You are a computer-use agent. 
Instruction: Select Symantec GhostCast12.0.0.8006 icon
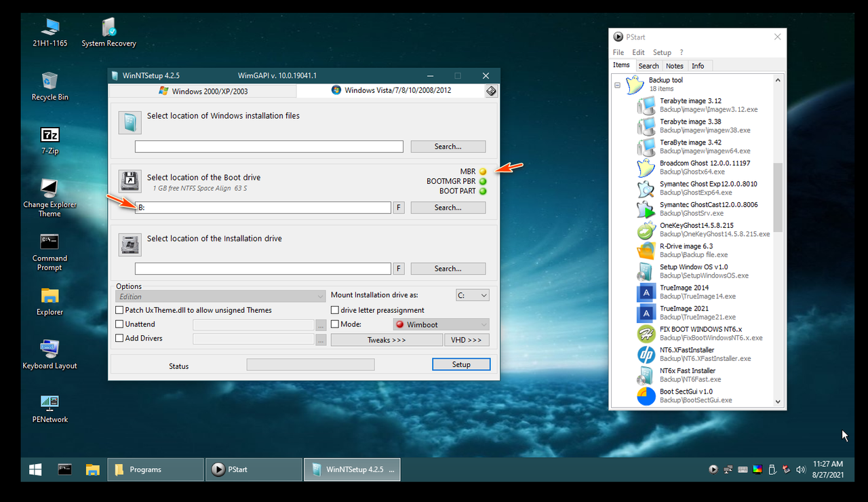tap(646, 209)
